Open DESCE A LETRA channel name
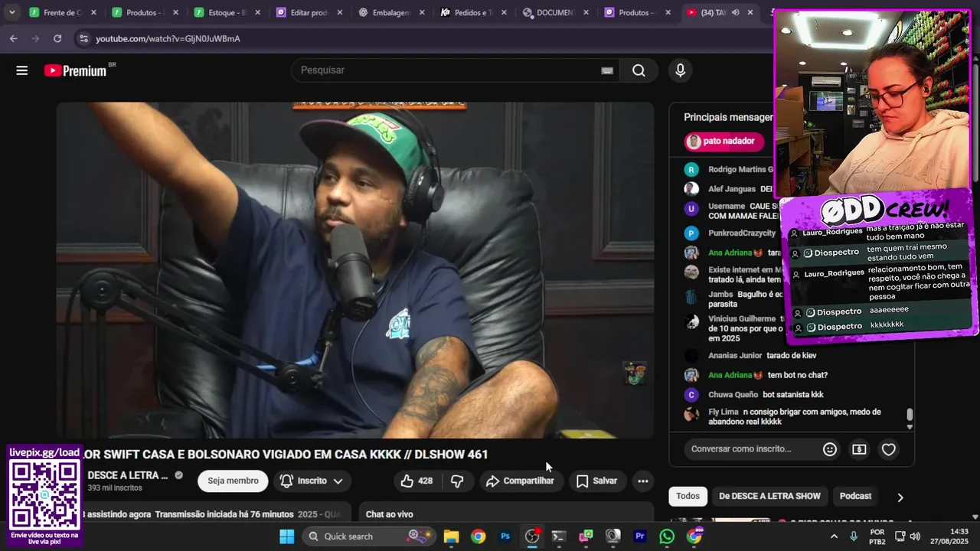 (128, 475)
